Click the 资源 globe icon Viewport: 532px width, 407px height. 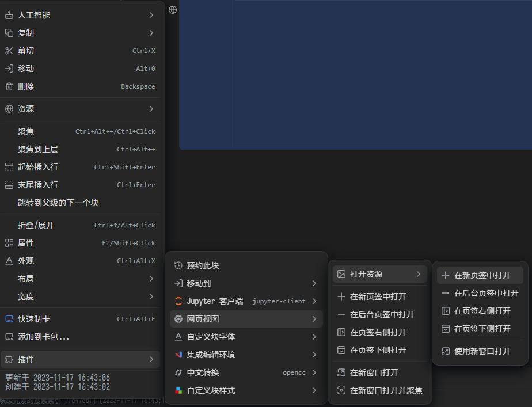tap(8, 108)
